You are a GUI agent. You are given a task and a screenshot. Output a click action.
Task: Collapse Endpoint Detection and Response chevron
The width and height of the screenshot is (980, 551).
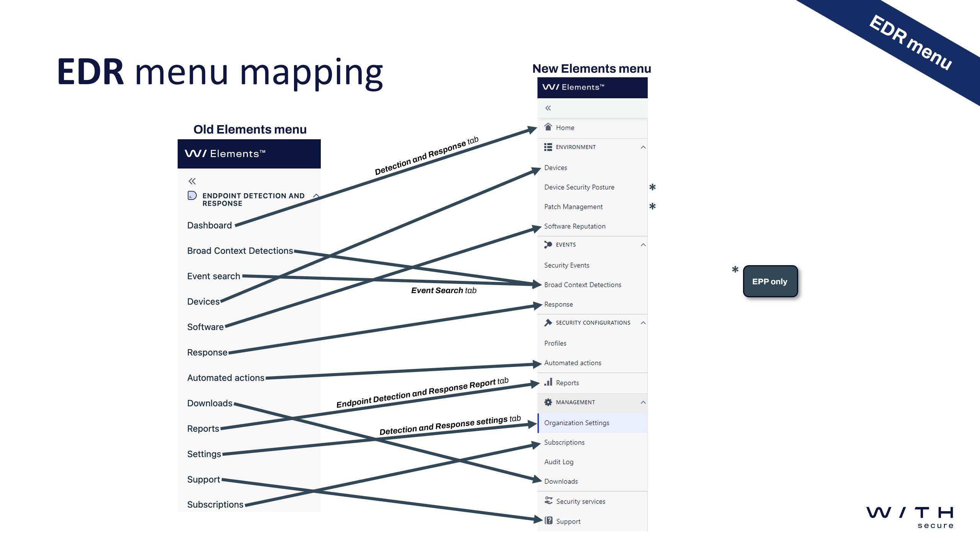pos(316,196)
